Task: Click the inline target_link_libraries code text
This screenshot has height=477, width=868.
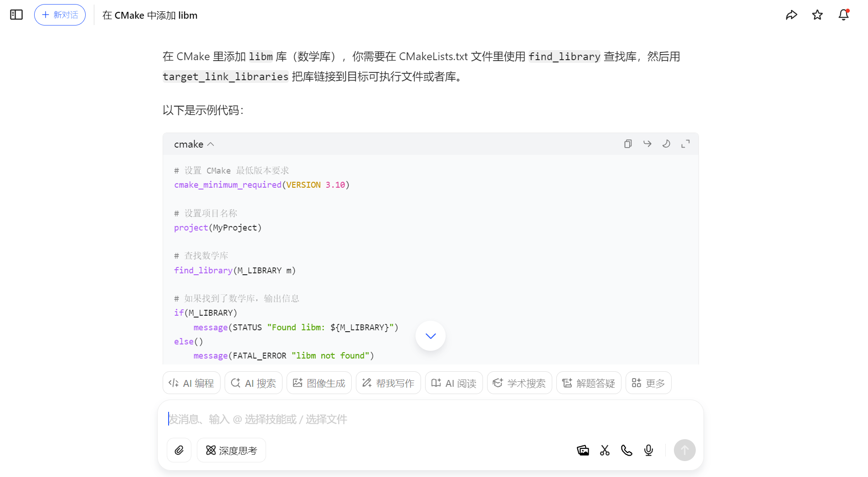Action: (226, 77)
